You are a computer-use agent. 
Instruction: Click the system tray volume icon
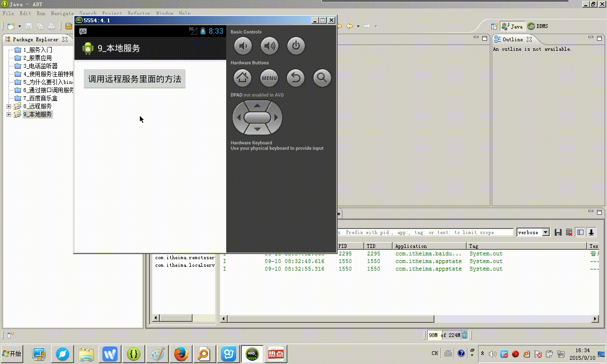pyautogui.click(x=493, y=354)
